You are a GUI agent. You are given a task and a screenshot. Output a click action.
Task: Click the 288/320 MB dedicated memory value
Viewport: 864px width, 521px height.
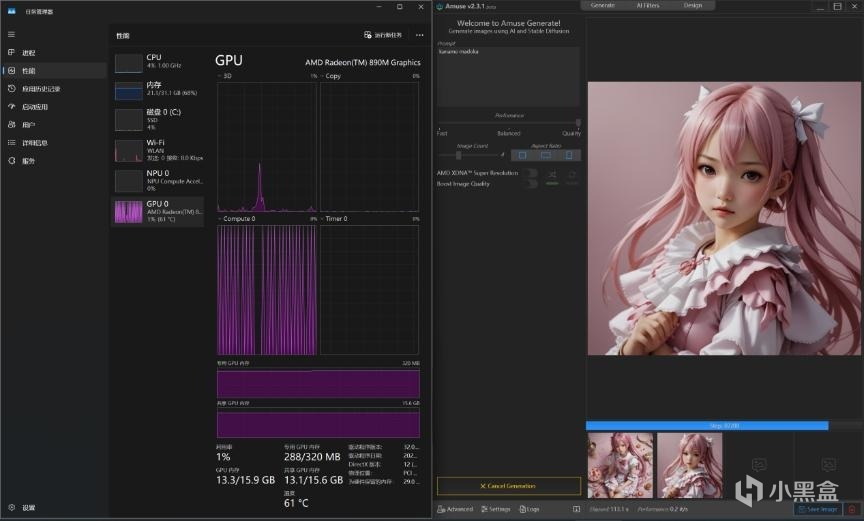[312, 457]
